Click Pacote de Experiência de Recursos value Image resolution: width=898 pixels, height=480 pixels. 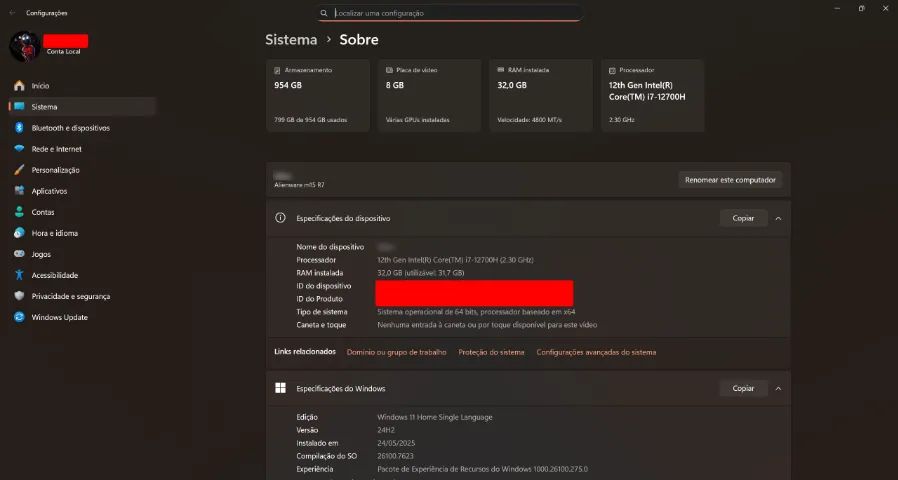coord(482,469)
